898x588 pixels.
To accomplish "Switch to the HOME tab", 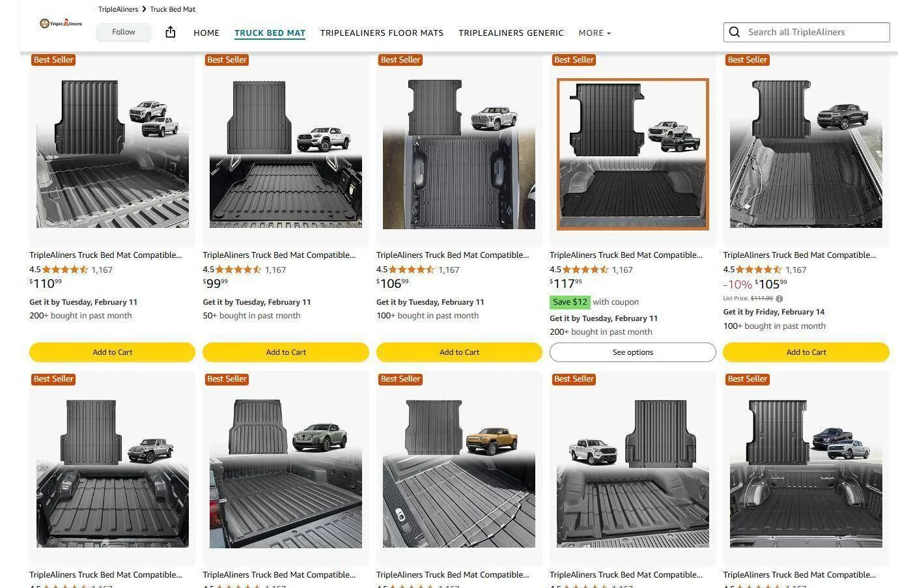I will click(x=206, y=33).
